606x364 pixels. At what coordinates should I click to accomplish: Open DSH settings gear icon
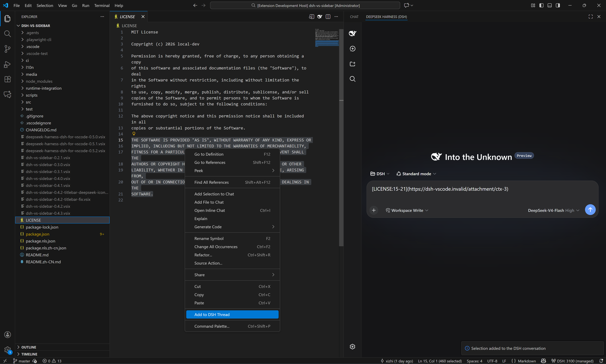(x=352, y=347)
